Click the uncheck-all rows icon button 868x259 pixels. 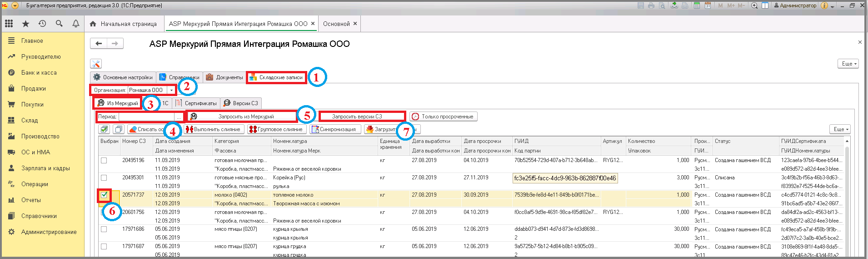tap(119, 129)
